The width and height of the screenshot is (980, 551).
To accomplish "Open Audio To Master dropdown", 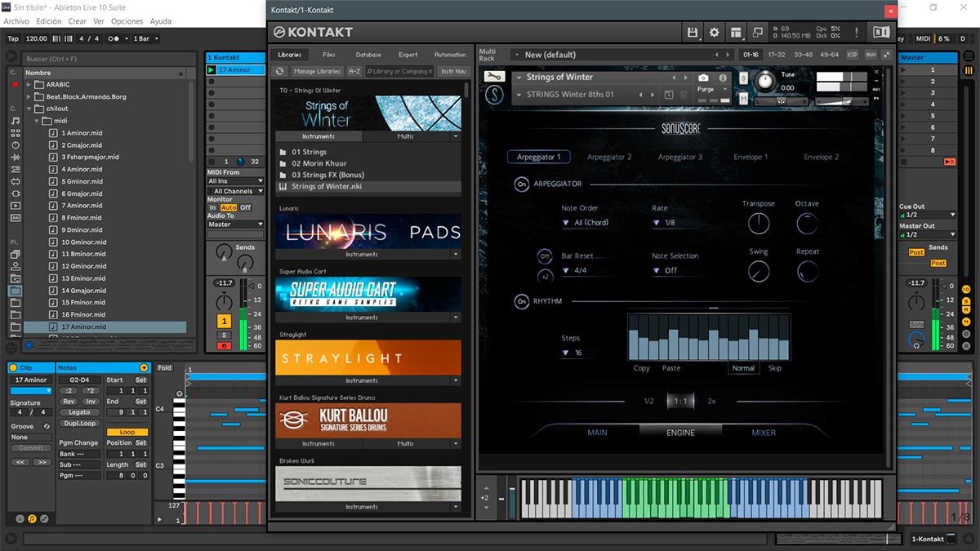I will coord(235,224).
